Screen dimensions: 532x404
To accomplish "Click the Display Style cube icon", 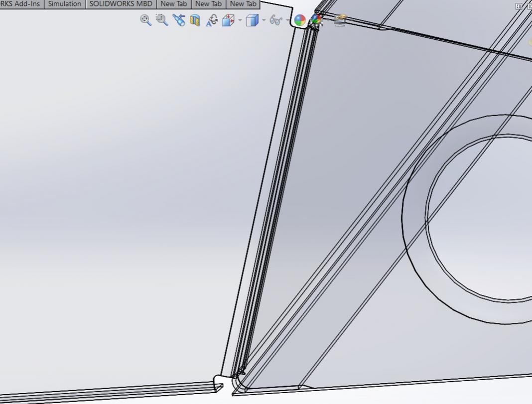I will coord(252,20).
